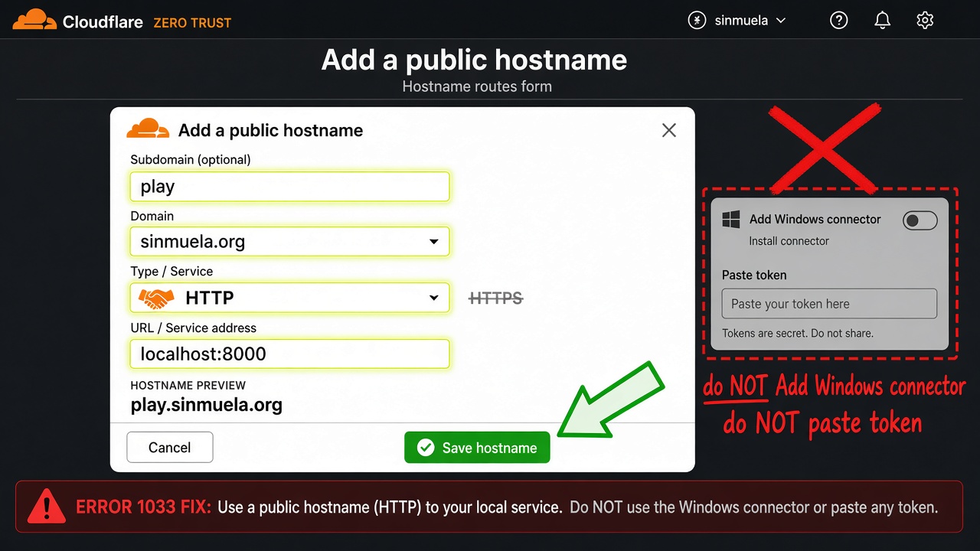
Task: Open the Type / Service dropdown showing HTTP
Action: (x=289, y=298)
